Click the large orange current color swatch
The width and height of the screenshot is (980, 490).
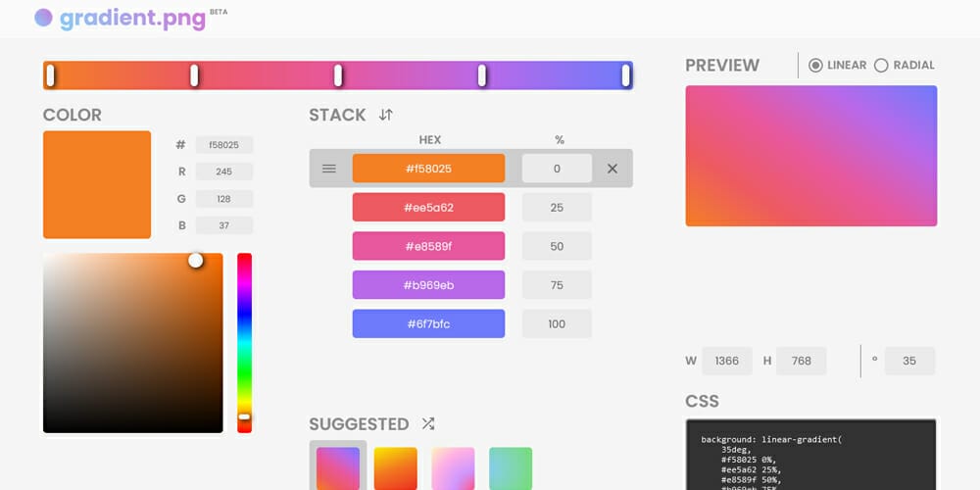click(x=97, y=184)
